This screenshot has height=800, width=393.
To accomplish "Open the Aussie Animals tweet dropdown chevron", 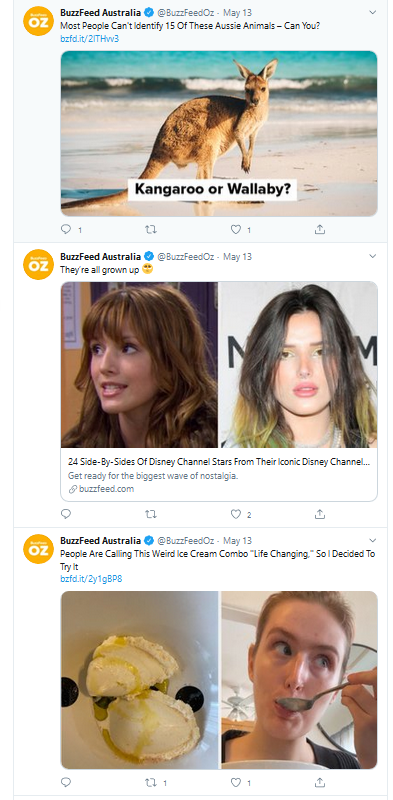I will [x=373, y=12].
